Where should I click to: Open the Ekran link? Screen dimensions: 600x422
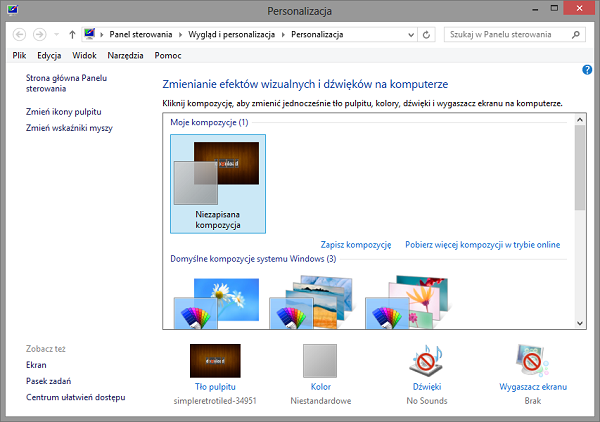(x=36, y=365)
